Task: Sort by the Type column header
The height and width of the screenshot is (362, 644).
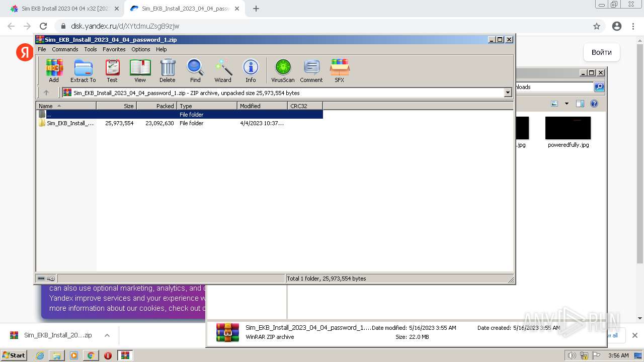Action: [207, 106]
